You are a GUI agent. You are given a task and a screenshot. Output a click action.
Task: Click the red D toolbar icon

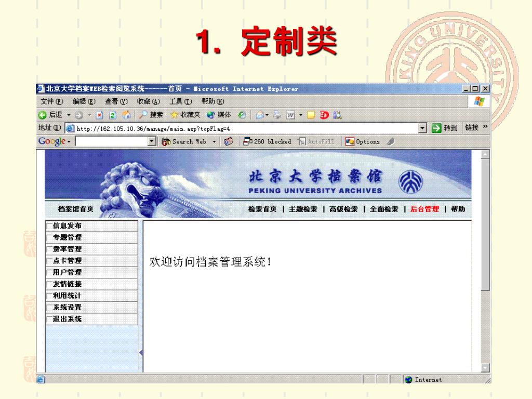324,115
